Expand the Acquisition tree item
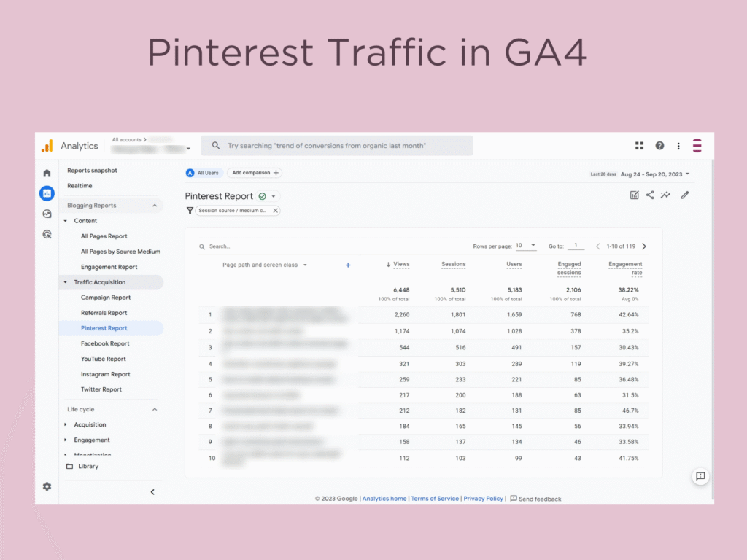 (x=65, y=424)
